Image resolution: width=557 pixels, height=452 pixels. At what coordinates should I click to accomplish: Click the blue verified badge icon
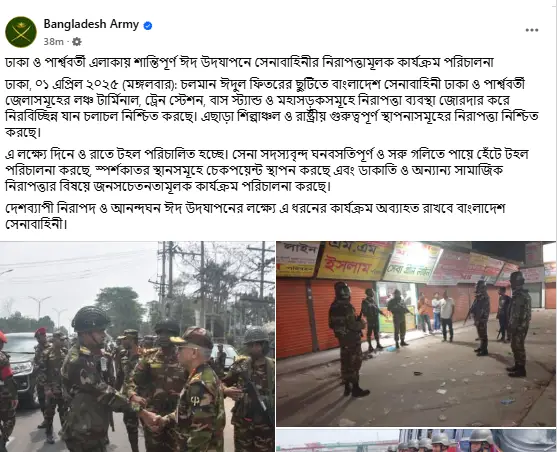(x=148, y=26)
